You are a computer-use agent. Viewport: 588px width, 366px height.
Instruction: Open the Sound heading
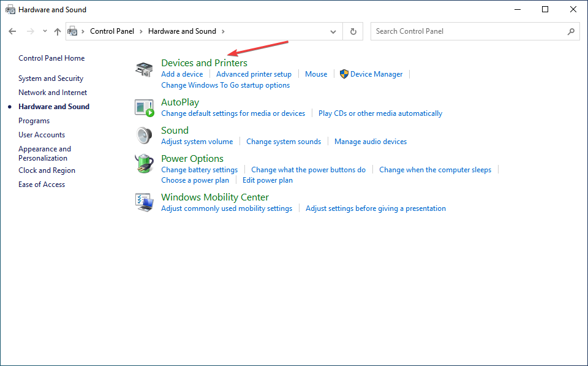(x=175, y=130)
